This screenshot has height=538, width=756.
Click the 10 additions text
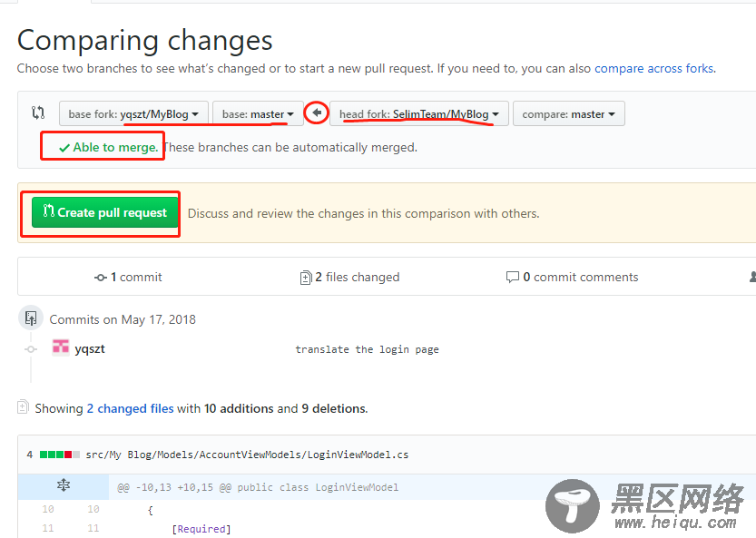240,408
